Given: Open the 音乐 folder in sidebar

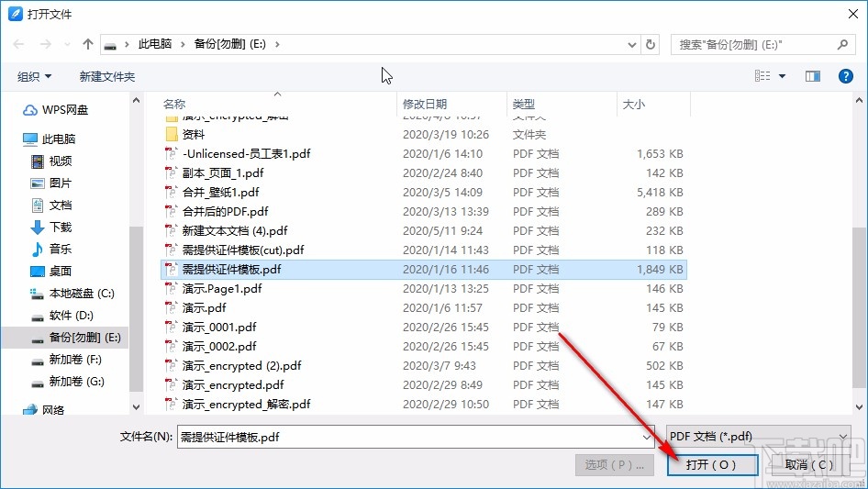Looking at the screenshot, I should point(51,250).
